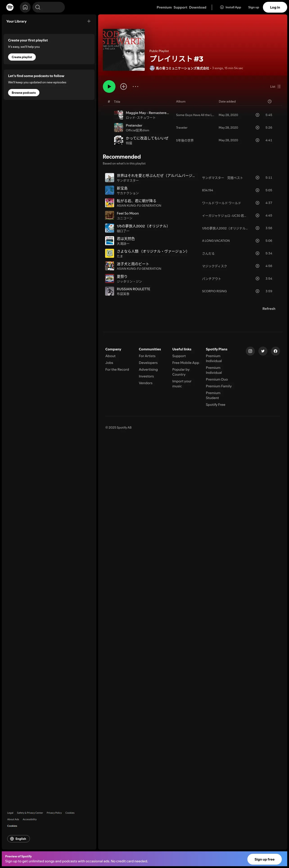This screenshot has height=868, width=289.
Task: Click plus icon in Your Library
Action: click(89, 21)
